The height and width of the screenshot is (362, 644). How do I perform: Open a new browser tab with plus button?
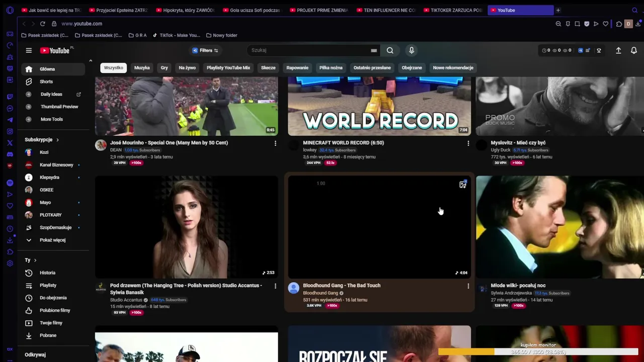point(558,10)
